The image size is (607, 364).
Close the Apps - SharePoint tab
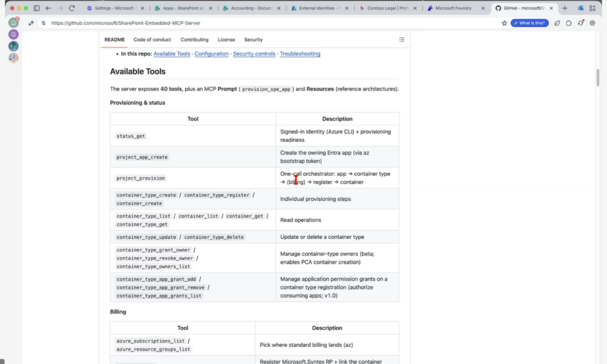[x=210, y=8]
